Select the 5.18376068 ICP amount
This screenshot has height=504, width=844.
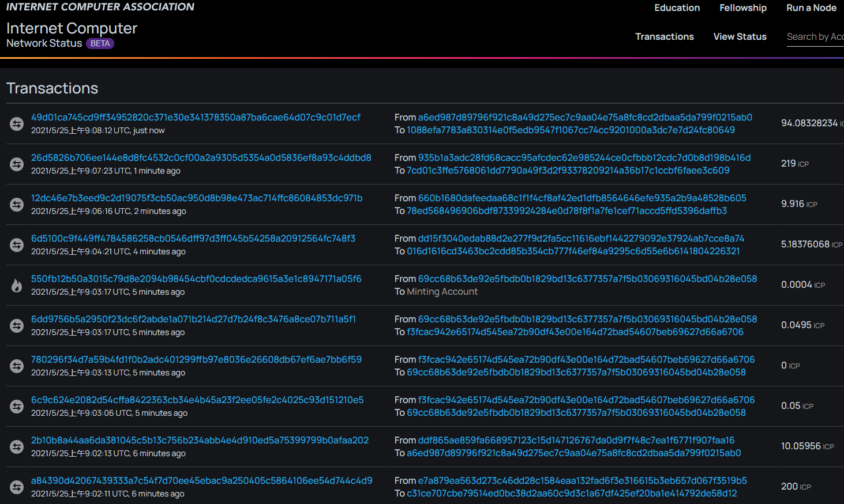tap(812, 245)
